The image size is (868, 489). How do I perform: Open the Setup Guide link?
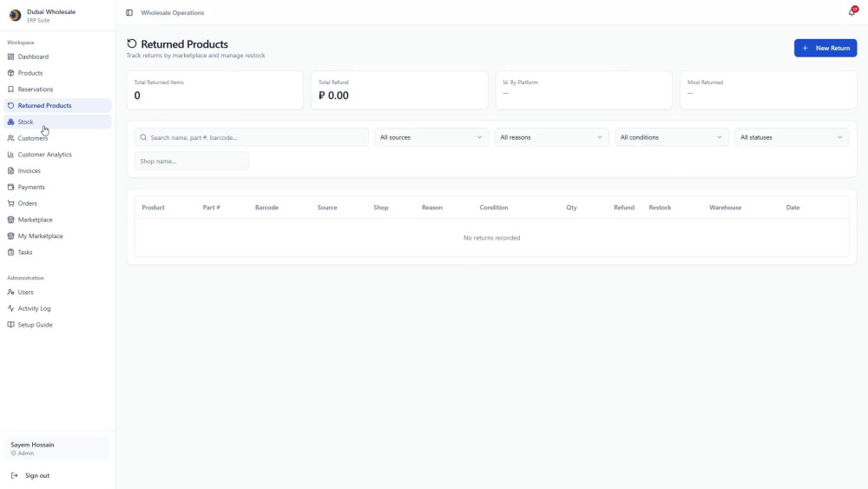coord(57,325)
